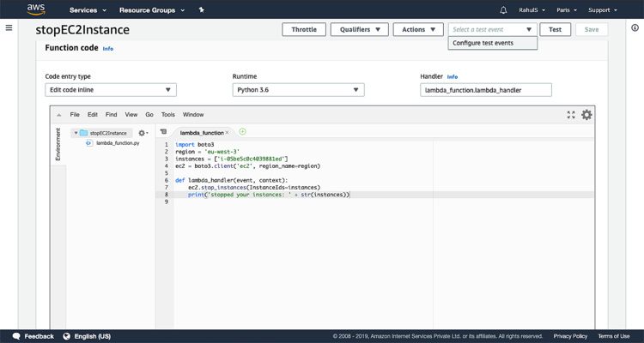
Task: Open the Code entry type dropdown
Action: point(111,89)
